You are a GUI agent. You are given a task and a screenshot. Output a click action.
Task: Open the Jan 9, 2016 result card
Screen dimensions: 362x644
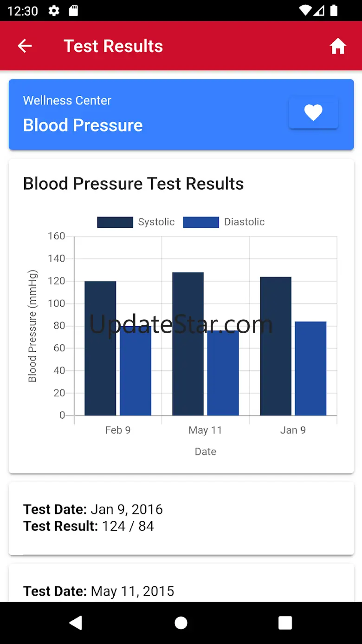(x=181, y=518)
